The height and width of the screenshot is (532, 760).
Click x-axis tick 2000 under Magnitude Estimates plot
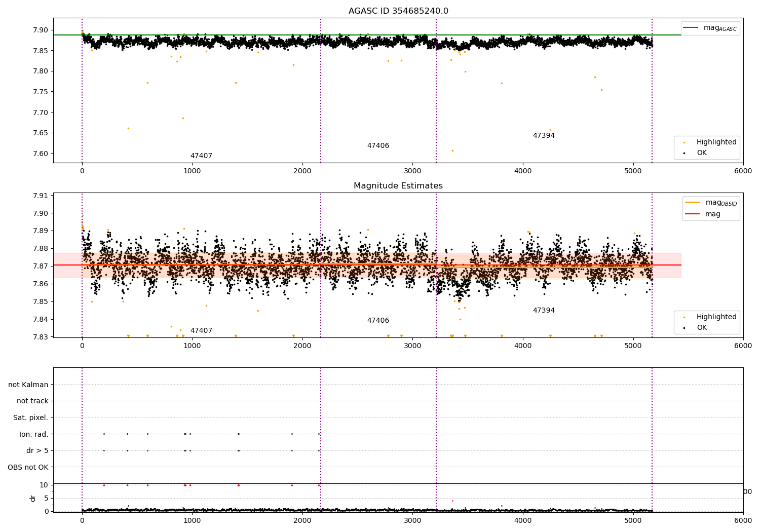tap(302, 346)
